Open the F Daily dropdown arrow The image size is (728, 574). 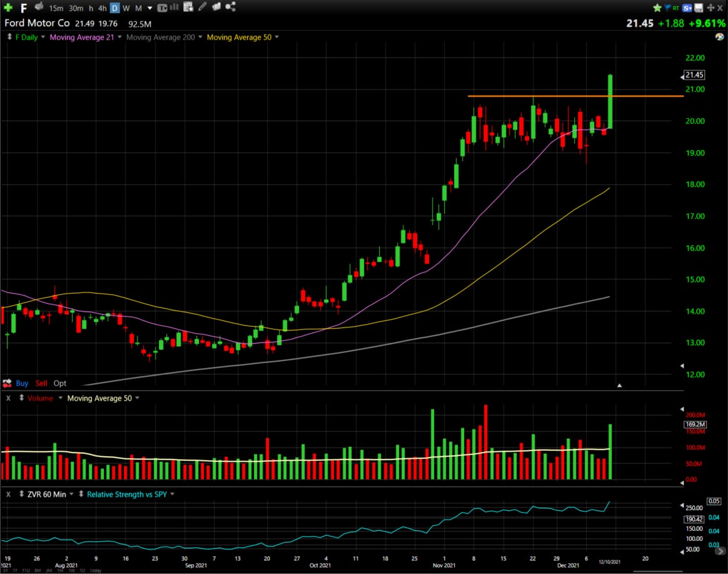click(43, 37)
